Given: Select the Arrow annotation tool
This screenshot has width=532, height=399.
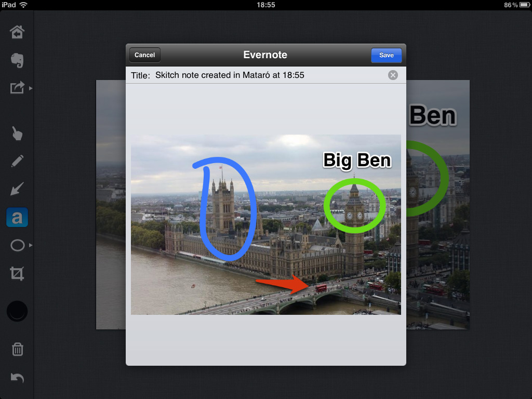Looking at the screenshot, I should [x=17, y=189].
